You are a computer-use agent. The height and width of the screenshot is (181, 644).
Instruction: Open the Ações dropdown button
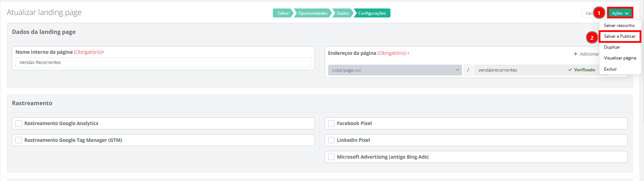click(620, 13)
